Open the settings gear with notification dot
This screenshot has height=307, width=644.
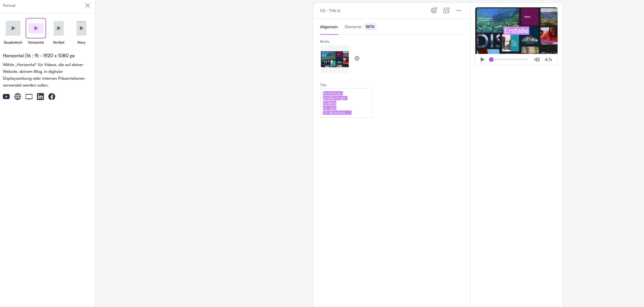(x=434, y=10)
